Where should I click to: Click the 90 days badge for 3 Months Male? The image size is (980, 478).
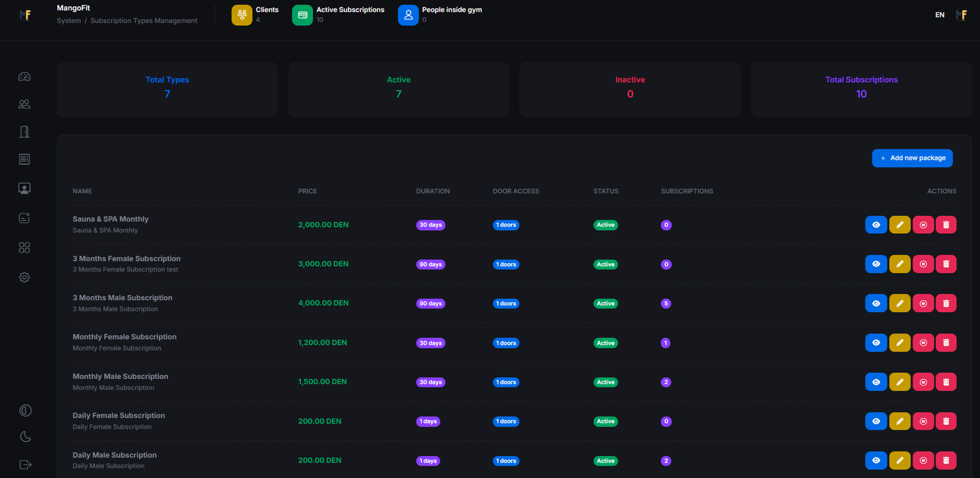pos(431,304)
